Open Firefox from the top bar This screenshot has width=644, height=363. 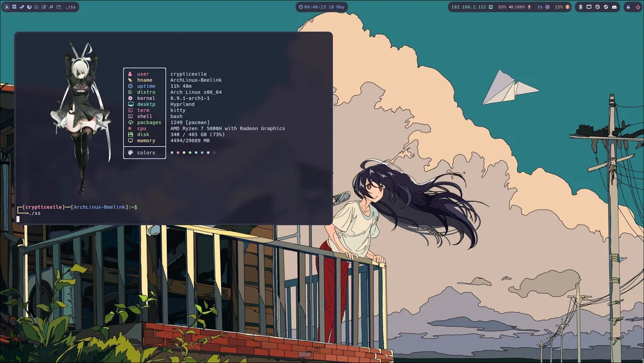coord(29,7)
